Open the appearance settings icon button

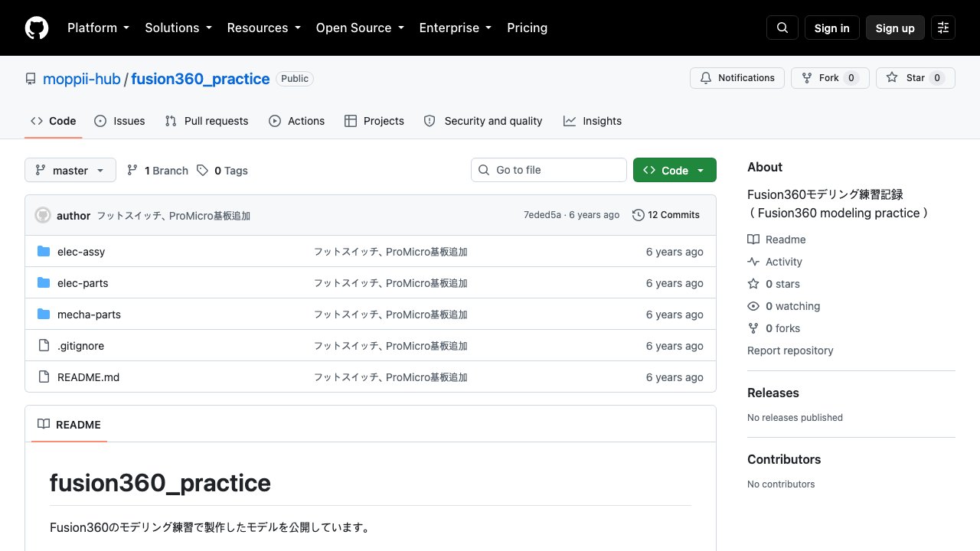tap(943, 28)
